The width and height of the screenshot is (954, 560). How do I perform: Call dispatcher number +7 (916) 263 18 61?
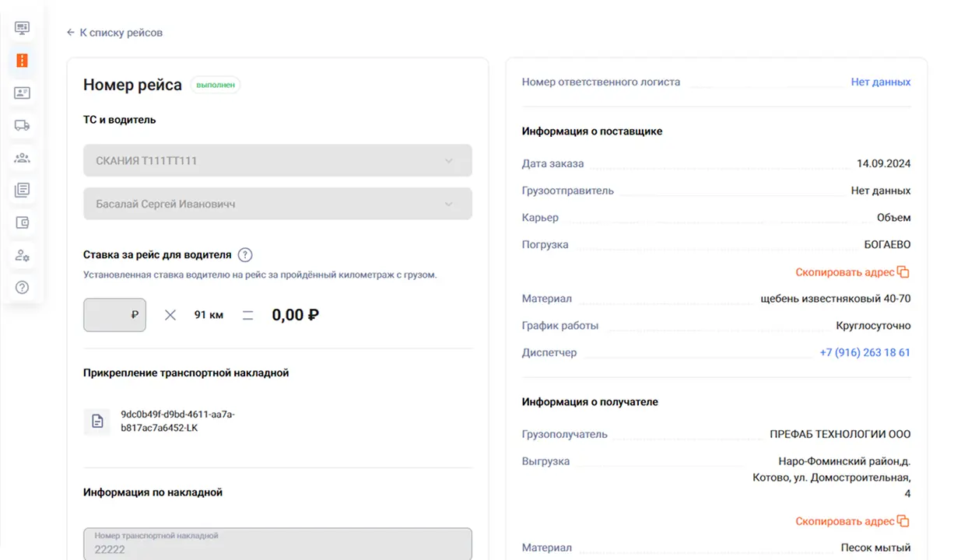[x=865, y=352]
